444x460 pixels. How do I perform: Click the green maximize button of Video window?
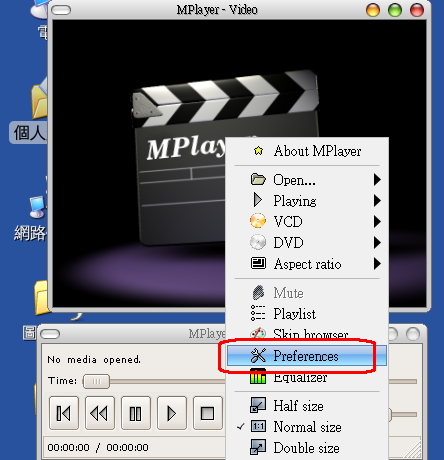[x=395, y=10]
